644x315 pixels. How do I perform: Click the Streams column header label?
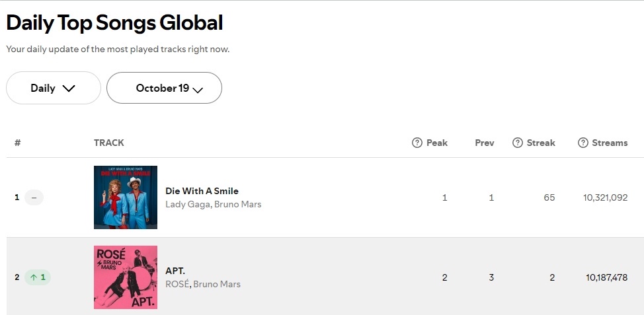[610, 143]
